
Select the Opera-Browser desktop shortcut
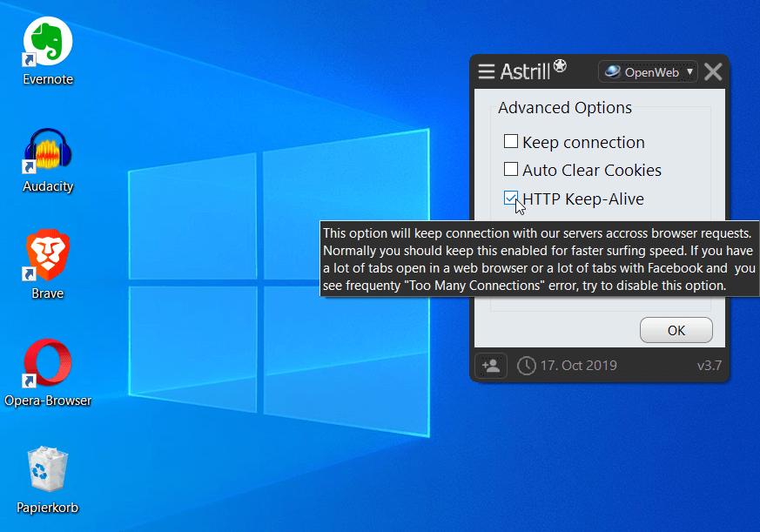pyautogui.click(x=48, y=373)
